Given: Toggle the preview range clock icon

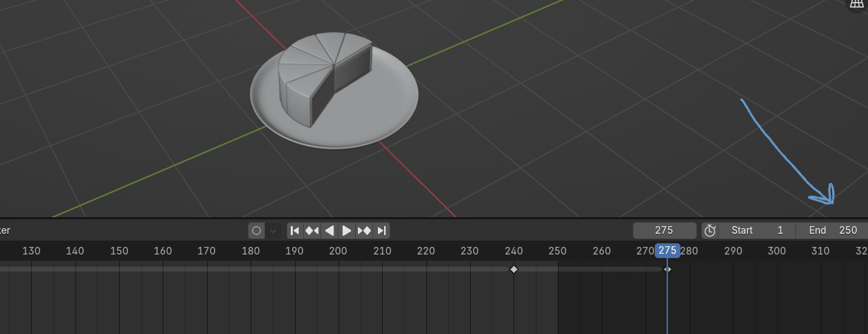Looking at the screenshot, I should [x=709, y=230].
